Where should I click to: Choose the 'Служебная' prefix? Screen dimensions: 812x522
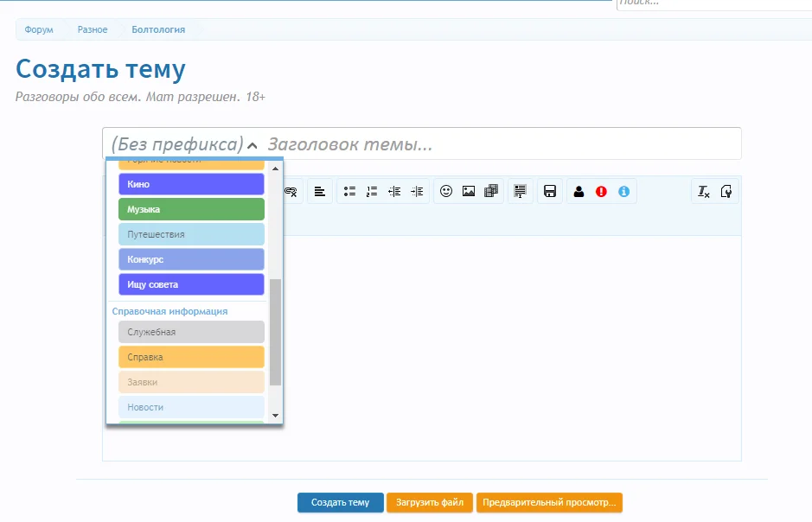192,332
